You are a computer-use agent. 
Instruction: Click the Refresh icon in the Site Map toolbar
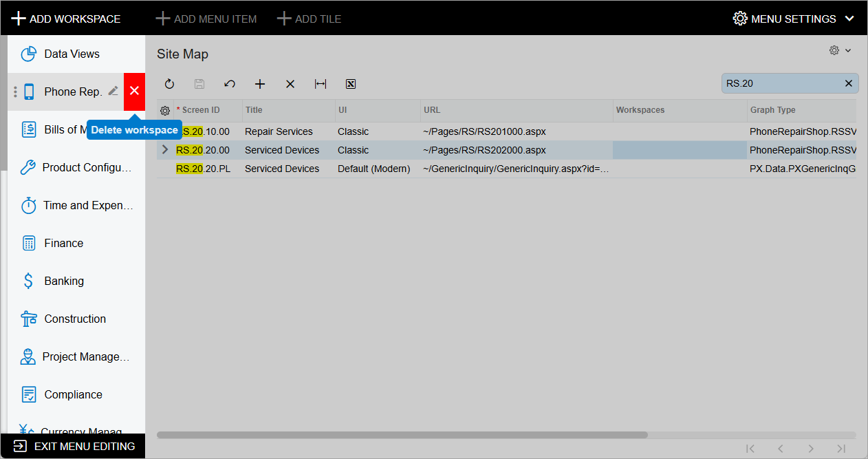[169, 83]
